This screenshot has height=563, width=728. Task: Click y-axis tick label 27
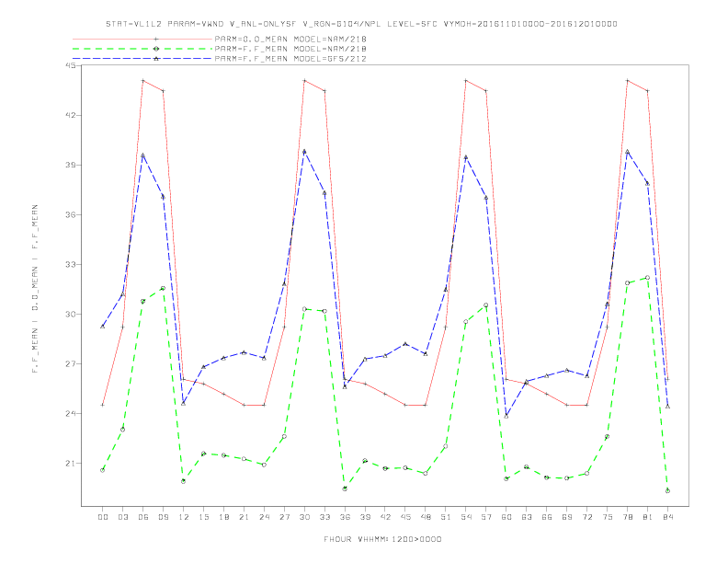tap(70, 363)
